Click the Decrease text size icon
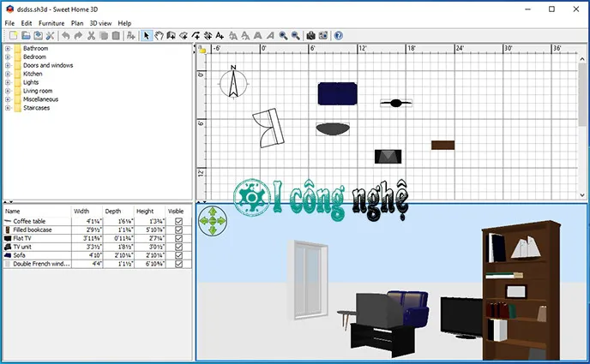This screenshot has width=590, height=364. (x=245, y=36)
